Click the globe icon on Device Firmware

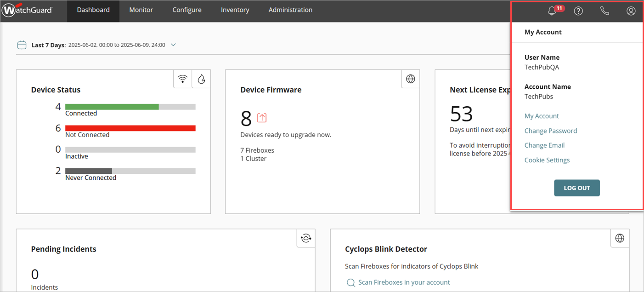coord(410,79)
